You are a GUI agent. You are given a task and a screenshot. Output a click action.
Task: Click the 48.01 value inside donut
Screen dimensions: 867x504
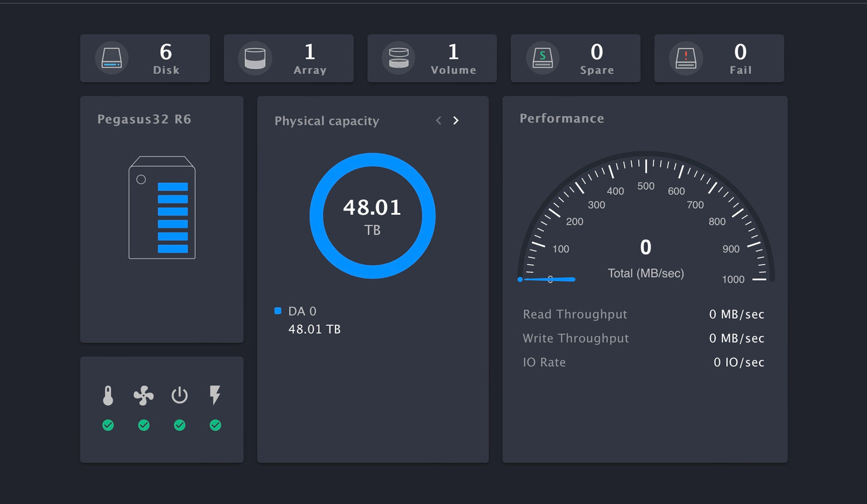coord(372,207)
